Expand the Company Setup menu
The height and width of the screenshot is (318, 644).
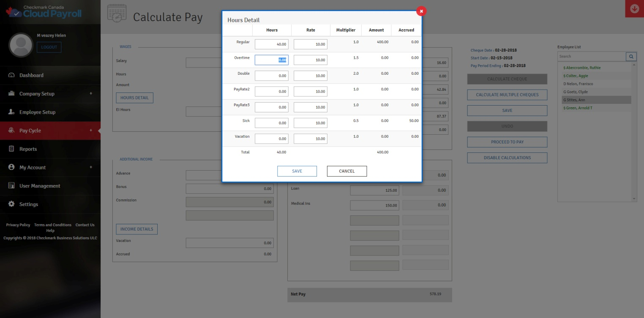(x=90, y=94)
